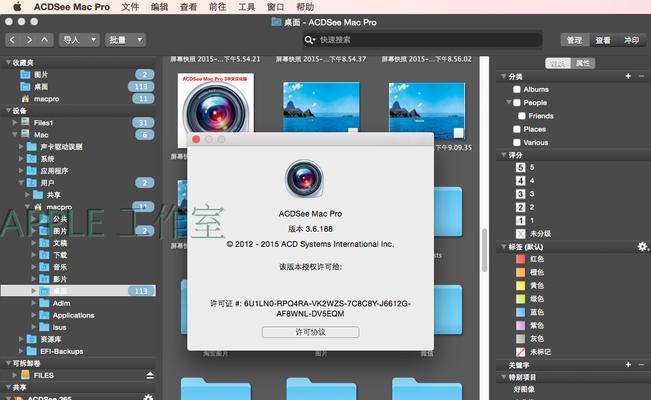The image size is (651, 400).
Task: Check the Places category checkbox
Action: (517, 129)
